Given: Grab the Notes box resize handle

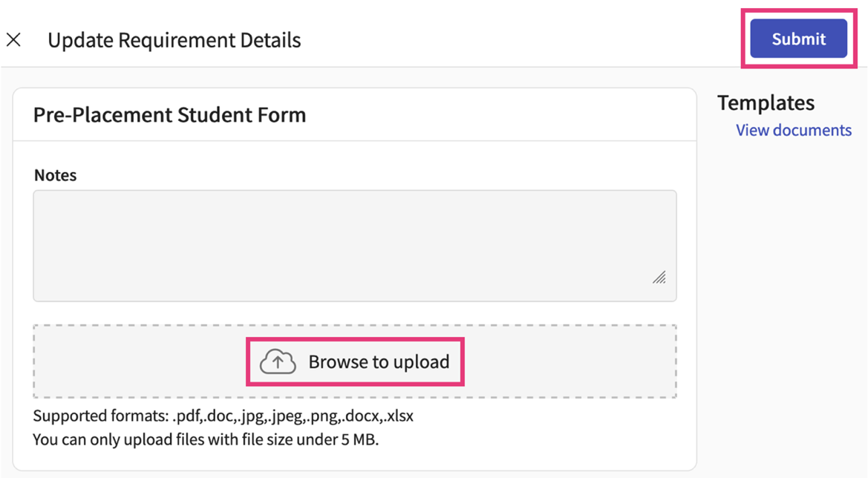Looking at the screenshot, I should tap(659, 278).
